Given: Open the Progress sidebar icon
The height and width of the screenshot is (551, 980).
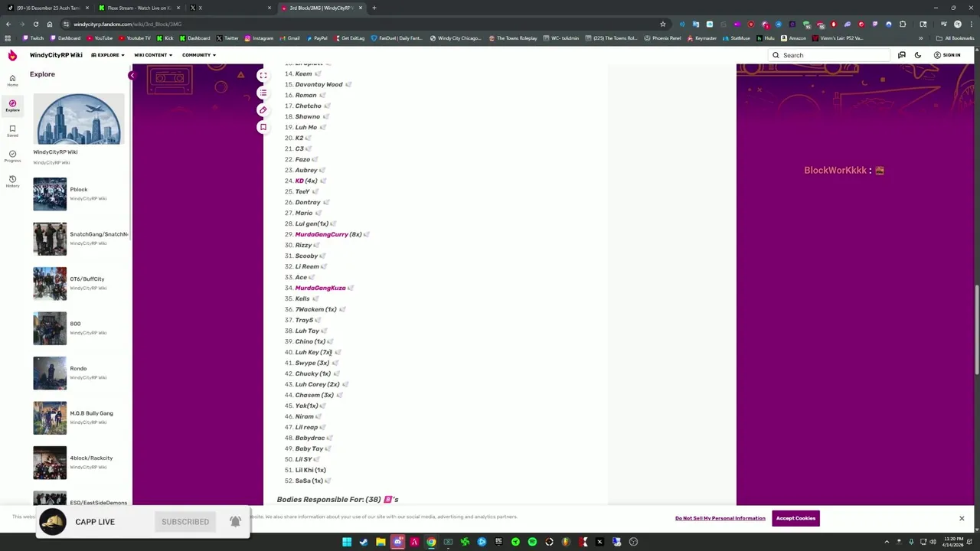Looking at the screenshot, I should click(12, 156).
